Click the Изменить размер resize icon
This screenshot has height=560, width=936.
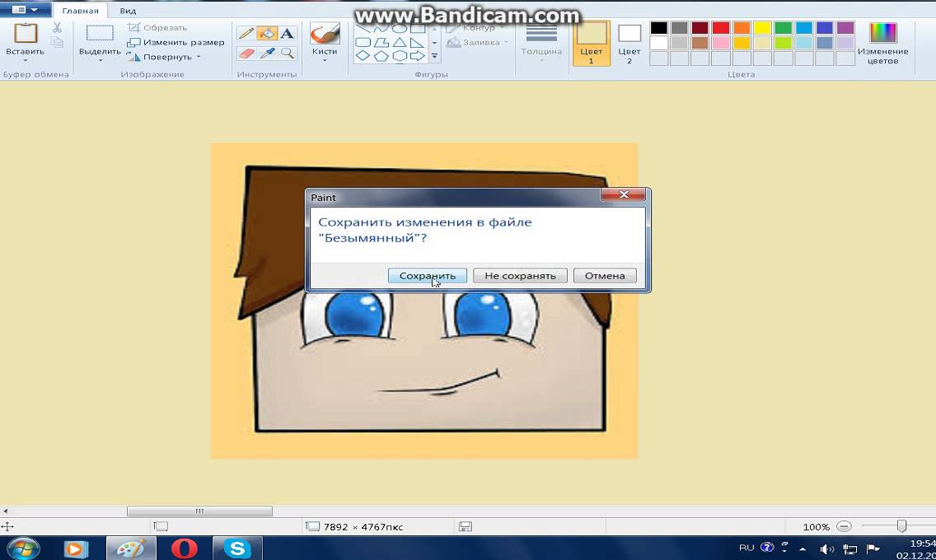click(133, 42)
